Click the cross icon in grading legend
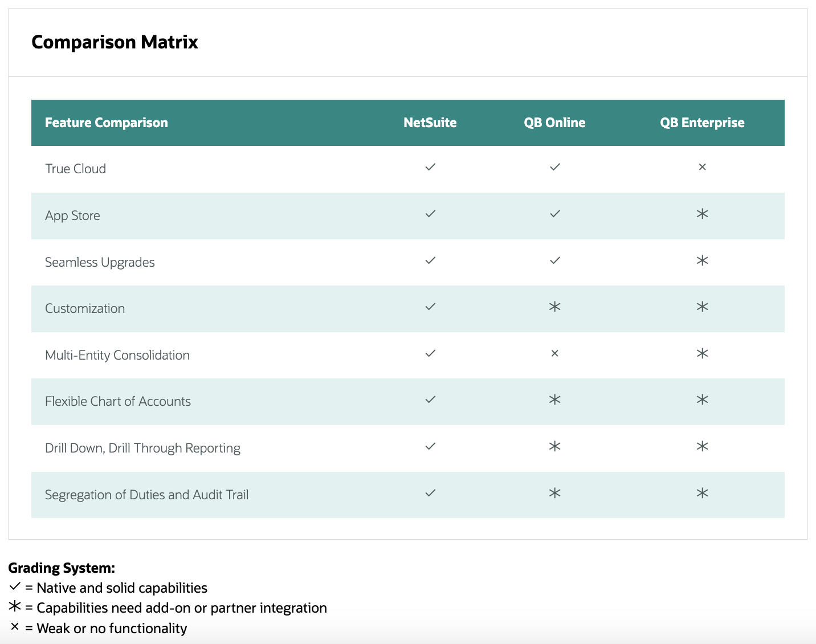Screen dimensions: 816x644 pyautogui.click(x=15, y=626)
